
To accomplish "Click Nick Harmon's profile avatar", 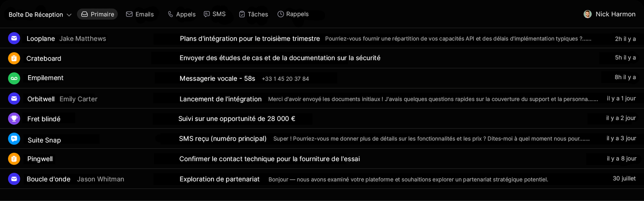I will click(x=588, y=14).
